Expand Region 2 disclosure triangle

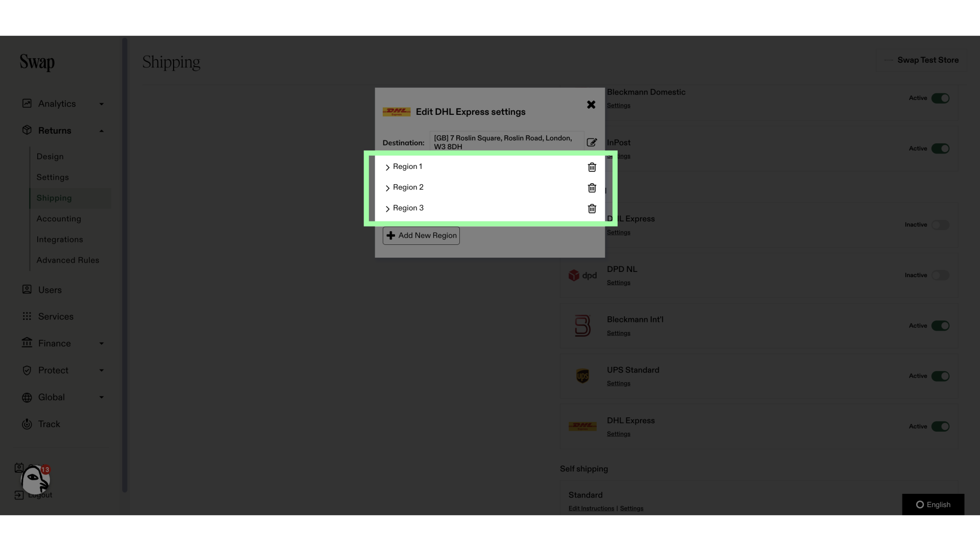[388, 188]
